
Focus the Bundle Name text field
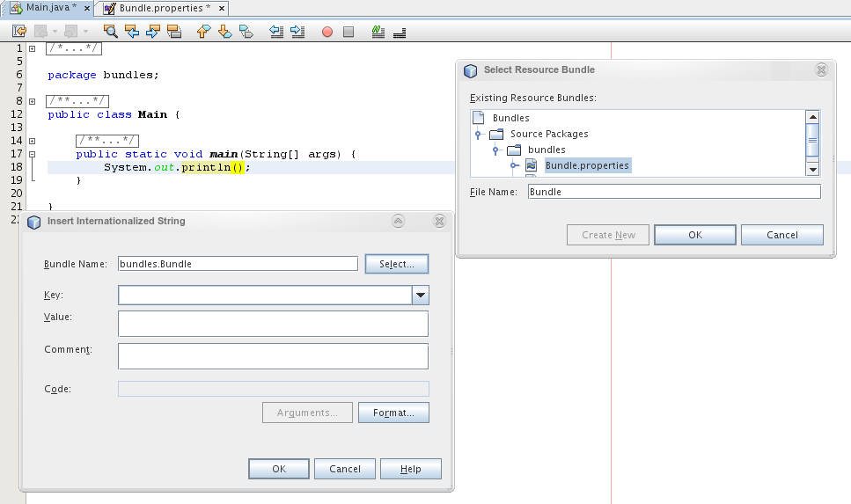(238, 264)
